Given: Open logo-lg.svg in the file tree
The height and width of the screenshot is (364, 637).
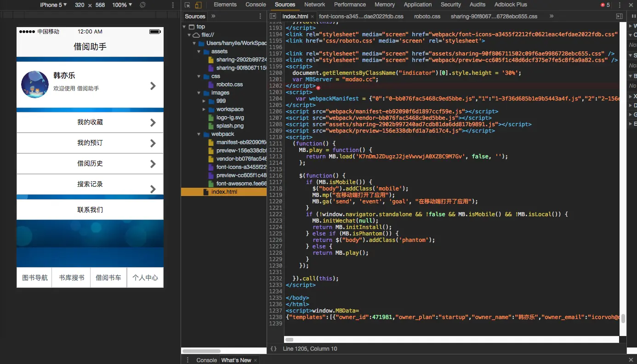Looking at the screenshot, I should coord(230,118).
